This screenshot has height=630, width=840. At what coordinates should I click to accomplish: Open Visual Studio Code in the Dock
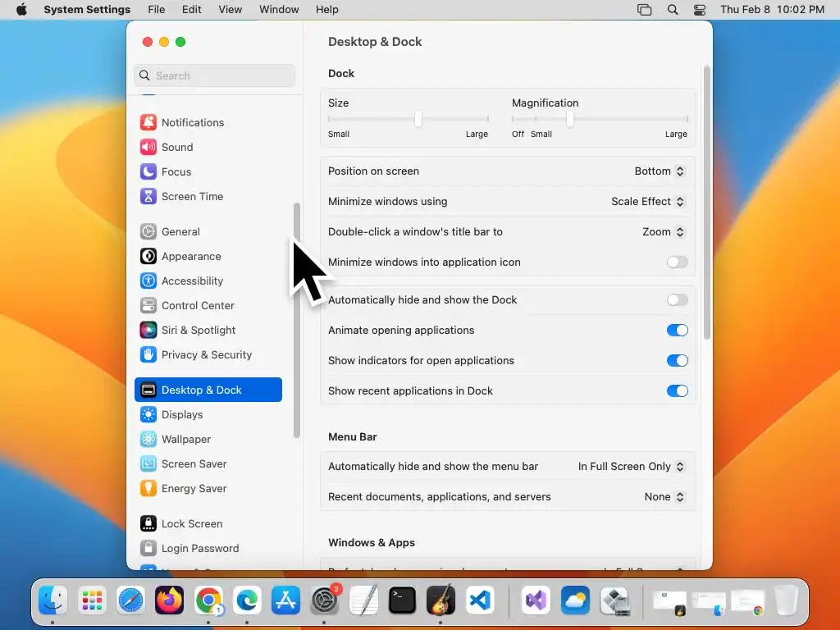click(x=480, y=600)
